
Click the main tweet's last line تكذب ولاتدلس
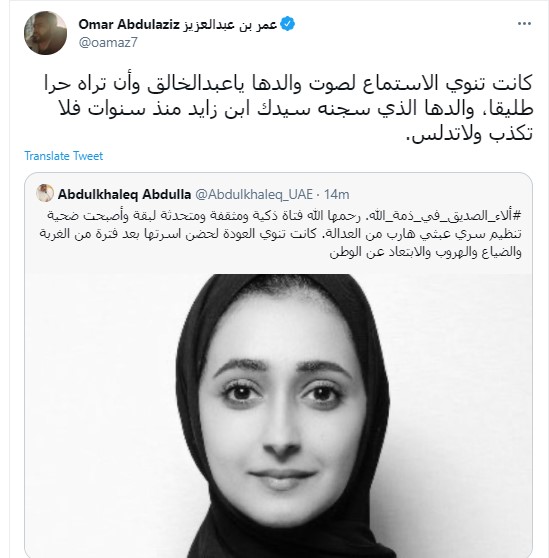(x=469, y=134)
